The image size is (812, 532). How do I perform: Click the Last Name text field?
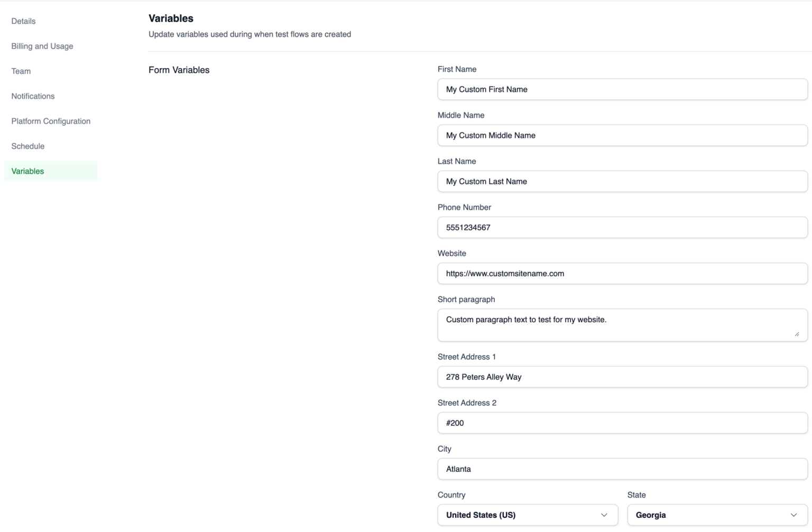[x=622, y=181]
